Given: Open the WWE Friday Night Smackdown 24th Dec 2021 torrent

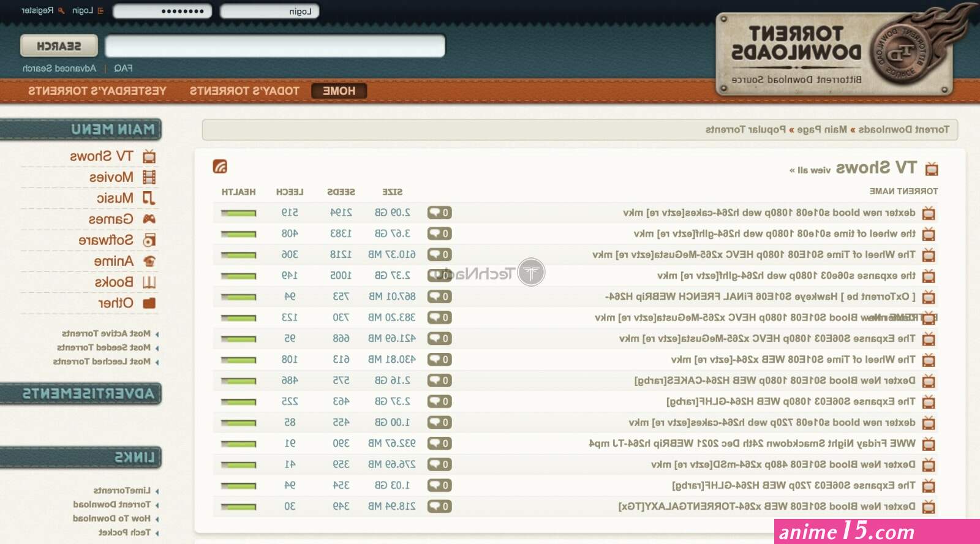Looking at the screenshot, I should pyautogui.click(x=752, y=443).
